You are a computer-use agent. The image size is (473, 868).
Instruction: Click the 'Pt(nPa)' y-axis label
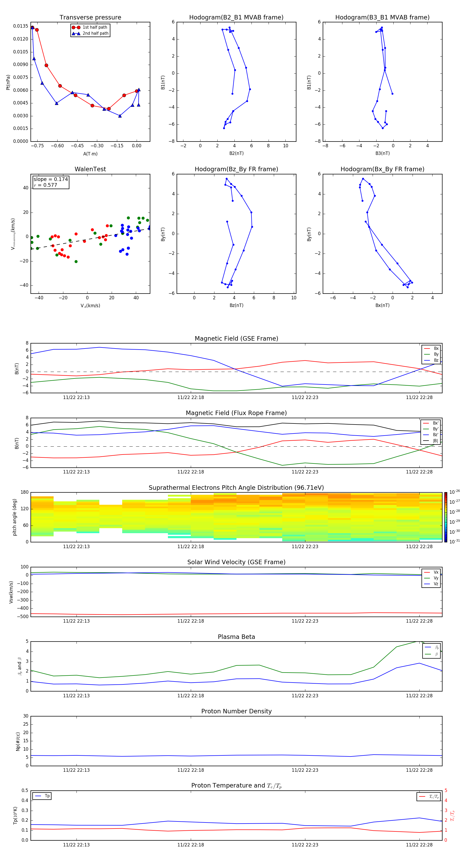[x=8, y=82]
